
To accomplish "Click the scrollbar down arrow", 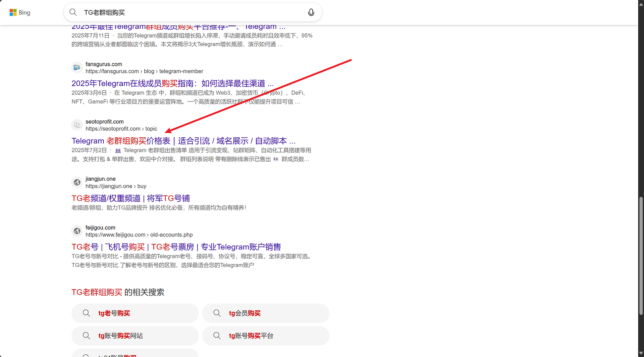I will click(641, 353).
